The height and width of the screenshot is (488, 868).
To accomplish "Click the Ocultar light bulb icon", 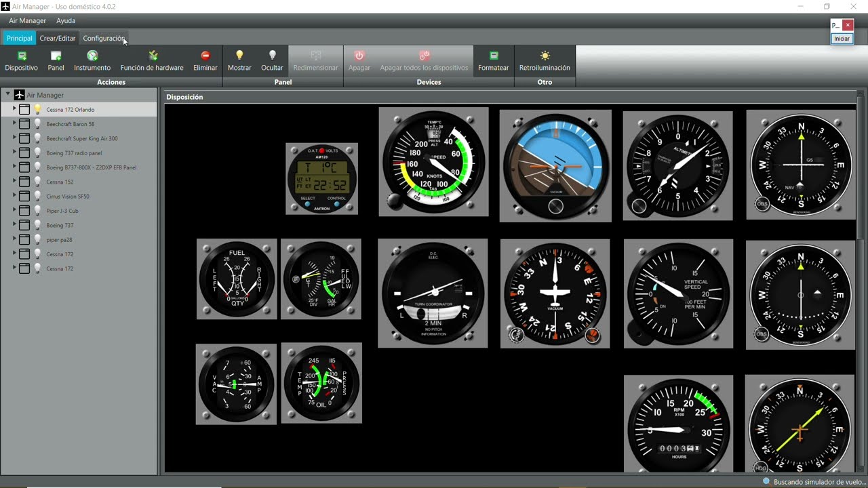I will point(273,56).
